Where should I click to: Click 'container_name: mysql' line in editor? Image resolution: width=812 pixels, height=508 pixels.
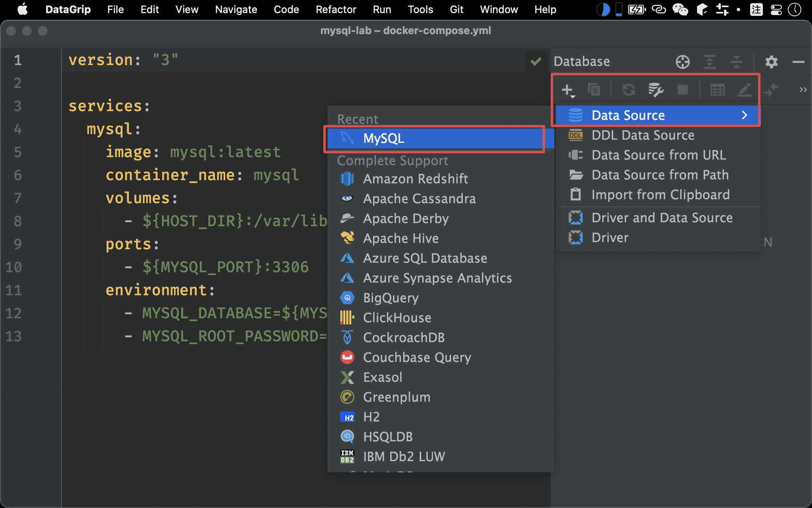[202, 175]
